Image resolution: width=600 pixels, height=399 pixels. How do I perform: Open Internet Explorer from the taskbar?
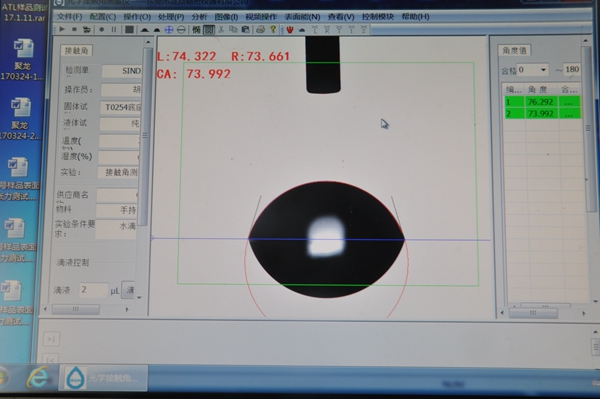point(38,378)
